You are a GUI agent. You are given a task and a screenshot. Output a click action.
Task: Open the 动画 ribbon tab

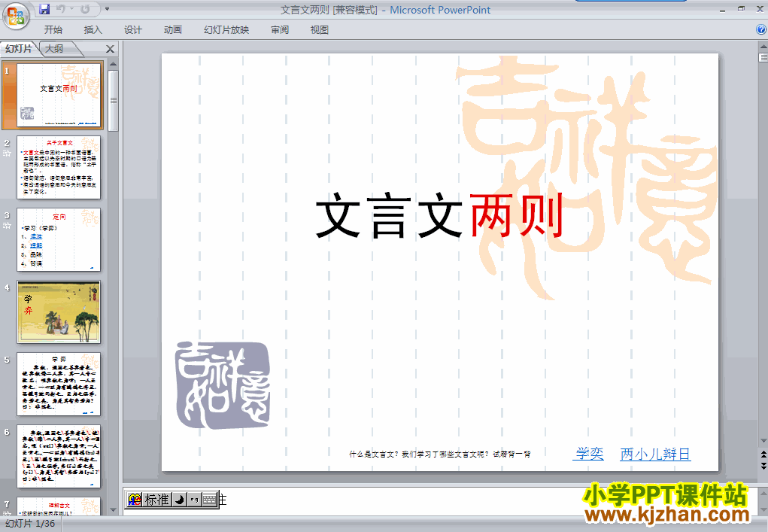[173, 30]
